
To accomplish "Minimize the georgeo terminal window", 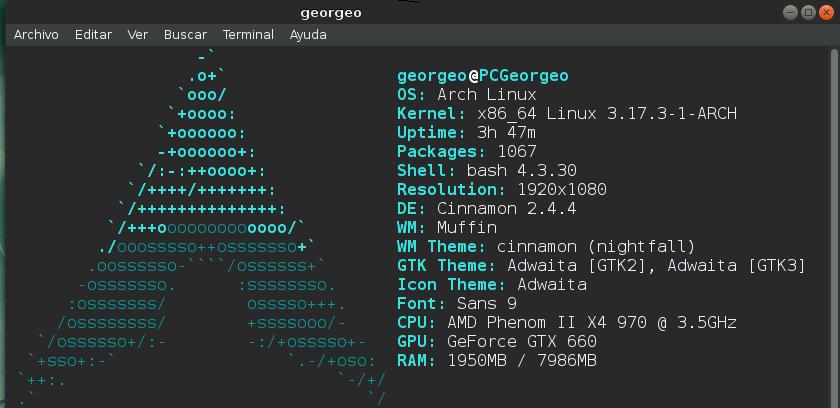I will tap(790, 12).
